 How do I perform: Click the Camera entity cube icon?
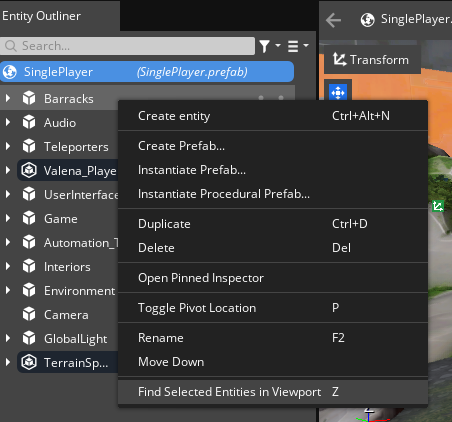click(x=29, y=314)
